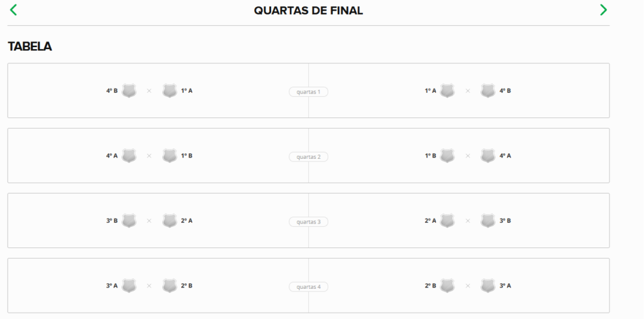Open the 2º A x 3º B second leg match
This screenshot has height=319, width=644.
point(459,220)
